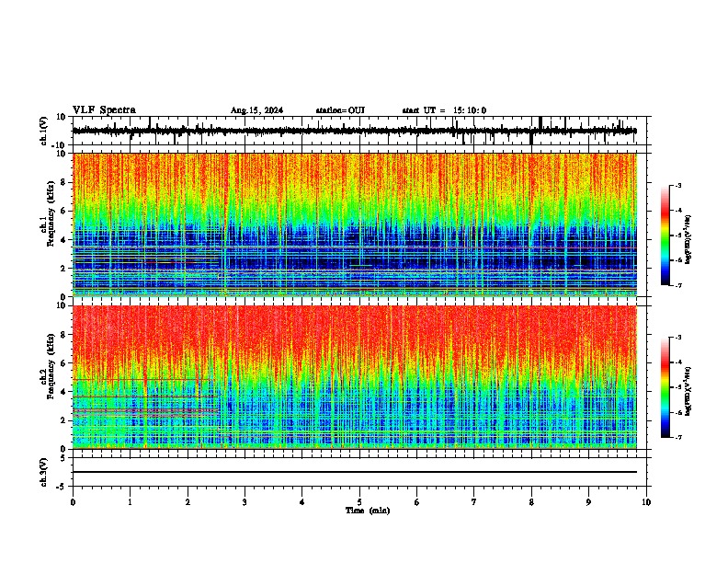Click the ch.2 spectrogram color scale bar

click(x=665, y=387)
